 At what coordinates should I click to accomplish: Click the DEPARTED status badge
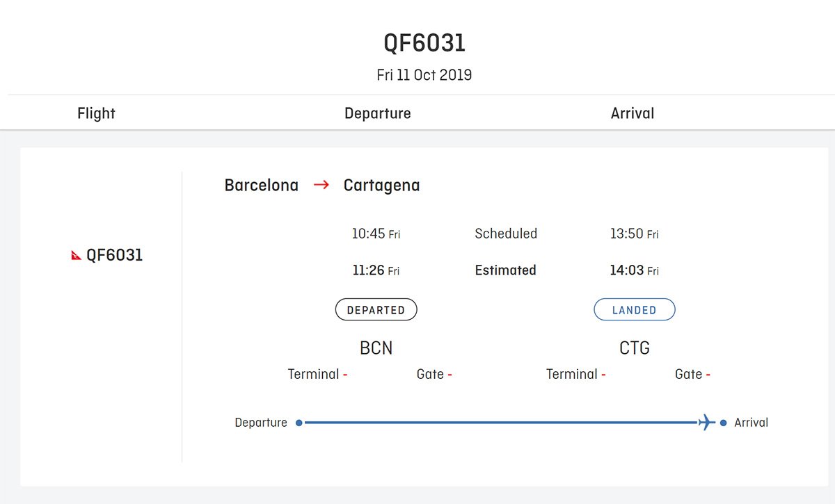[376, 310]
